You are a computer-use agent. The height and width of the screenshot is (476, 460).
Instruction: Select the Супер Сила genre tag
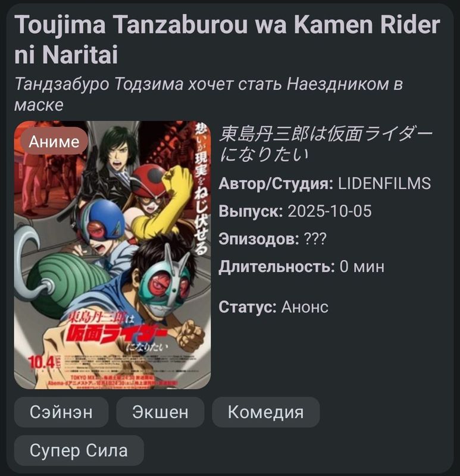coord(79,450)
